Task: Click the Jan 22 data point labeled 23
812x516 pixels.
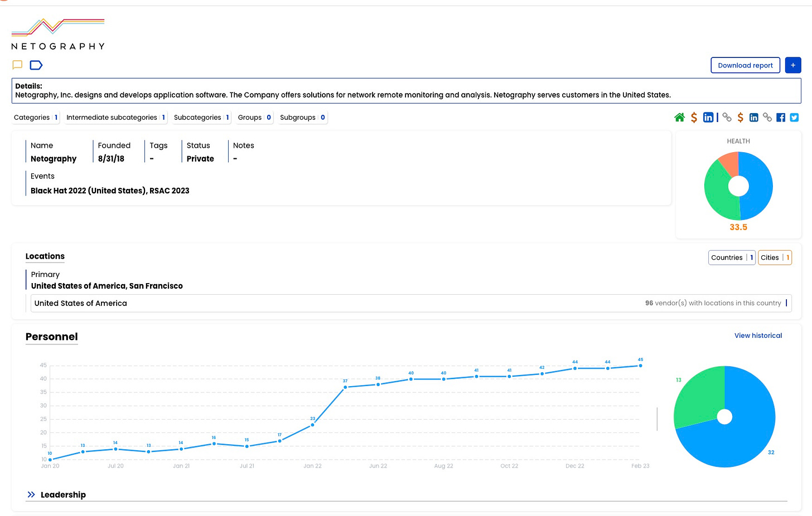Action: 312,425
